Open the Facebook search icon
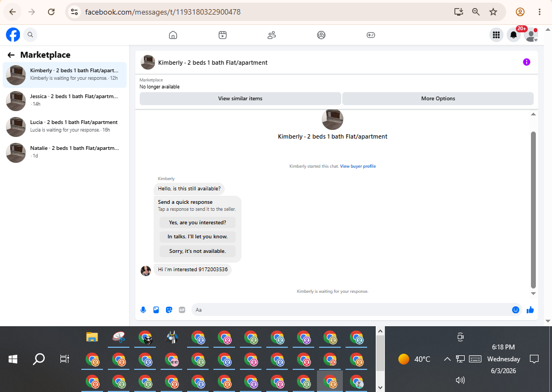The width and height of the screenshot is (552, 392). point(30,35)
